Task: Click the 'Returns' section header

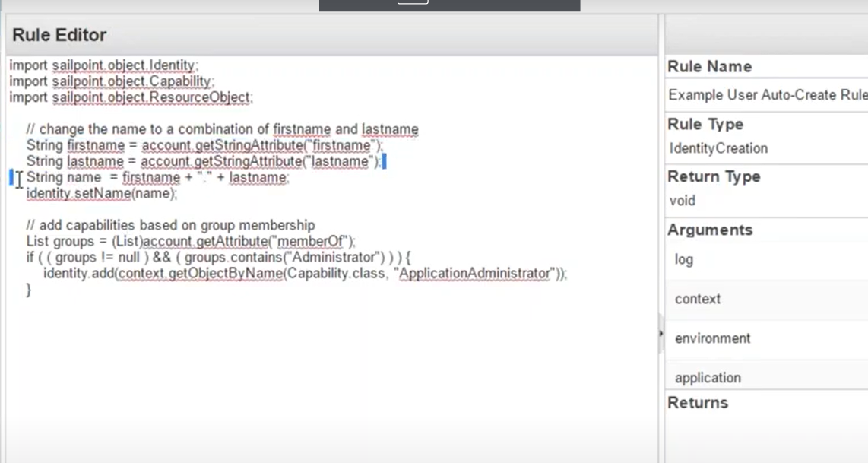Action: pos(698,403)
